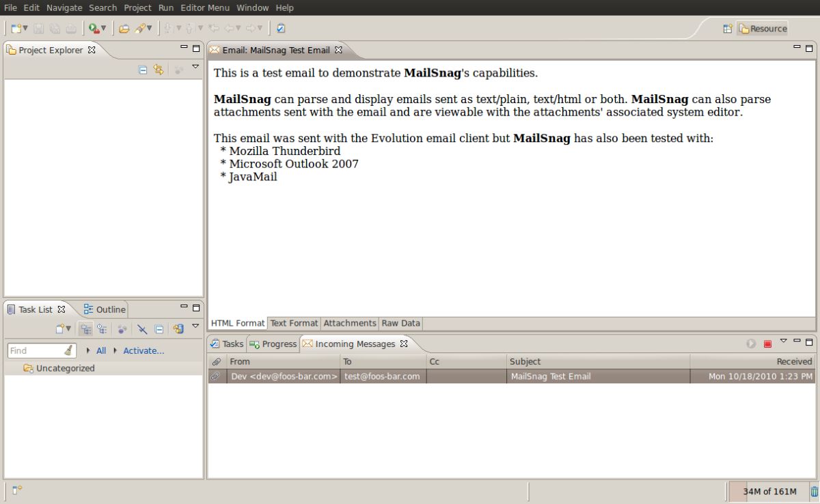Run garbage collector trash icon
Image resolution: width=820 pixels, height=504 pixels.
click(814, 491)
